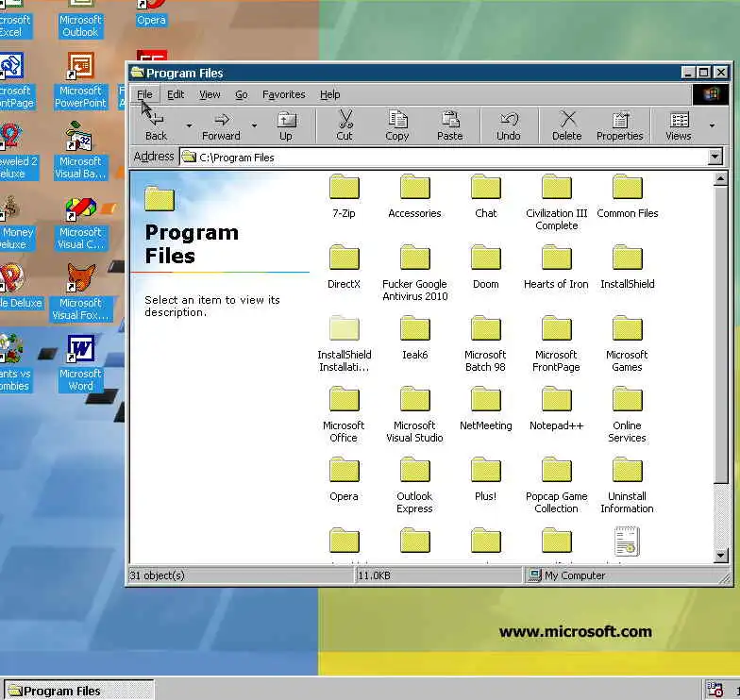Select the Plus! folder
The image size is (740, 700).
[x=485, y=479]
